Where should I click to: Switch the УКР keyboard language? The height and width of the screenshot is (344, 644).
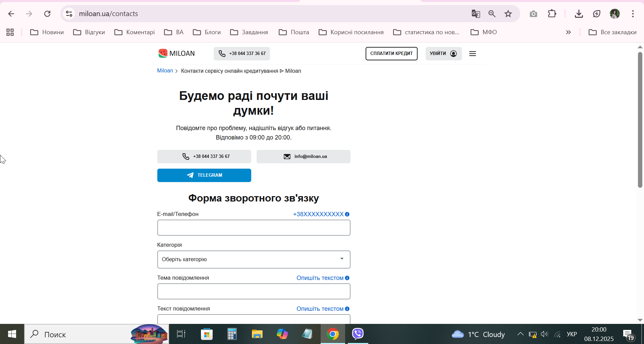[x=572, y=334]
